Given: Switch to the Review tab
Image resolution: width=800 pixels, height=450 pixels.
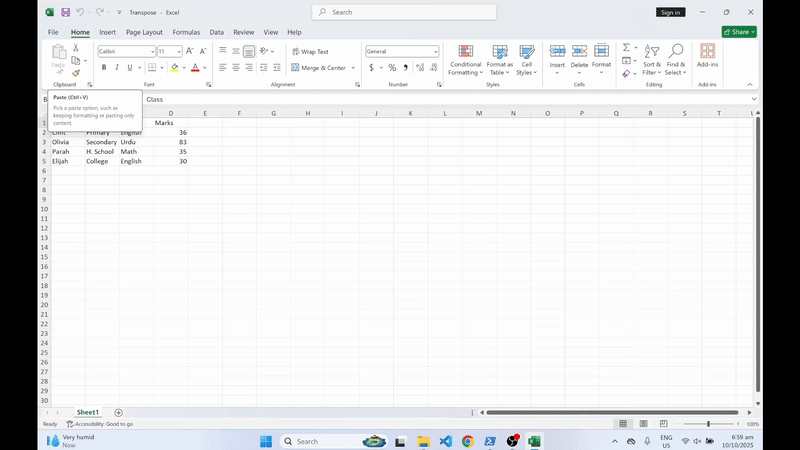Looking at the screenshot, I should [243, 32].
